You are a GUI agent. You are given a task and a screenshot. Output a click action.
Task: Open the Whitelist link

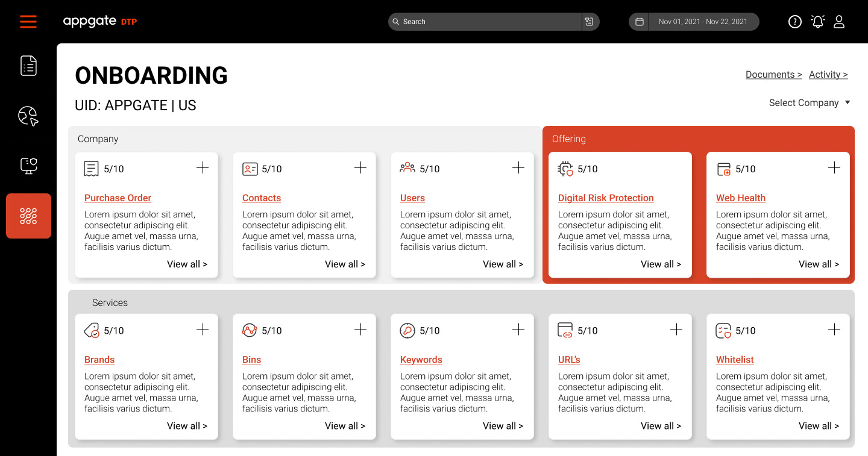735,360
